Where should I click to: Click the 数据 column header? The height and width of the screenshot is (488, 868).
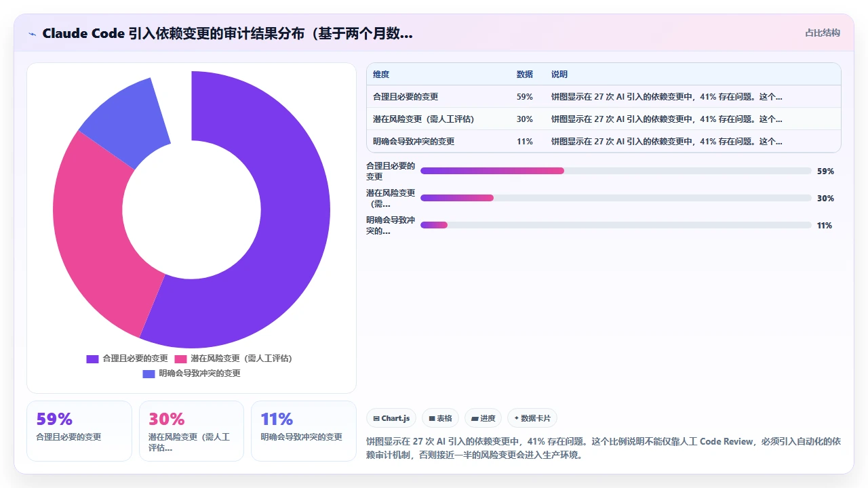pyautogui.click(x=525, y=75)
